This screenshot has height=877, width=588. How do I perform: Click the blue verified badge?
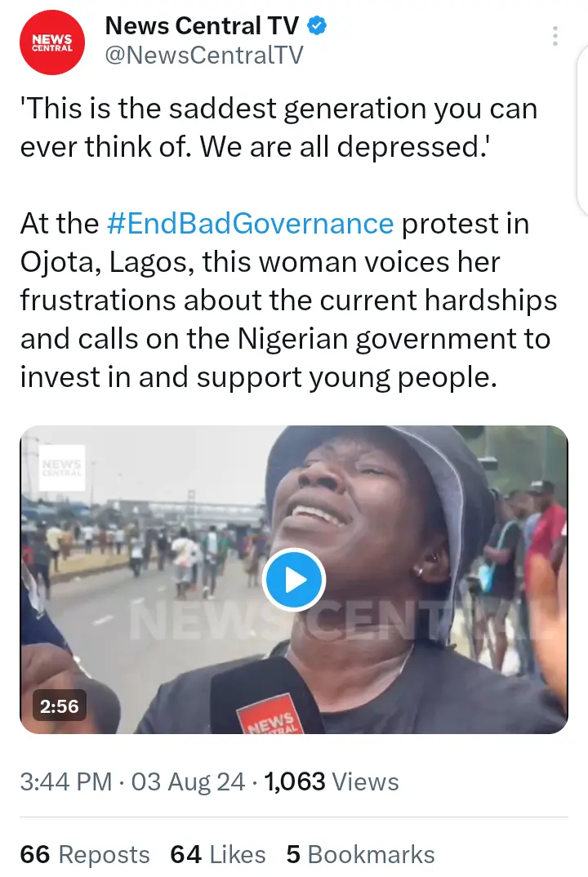(x=317, y=26)
